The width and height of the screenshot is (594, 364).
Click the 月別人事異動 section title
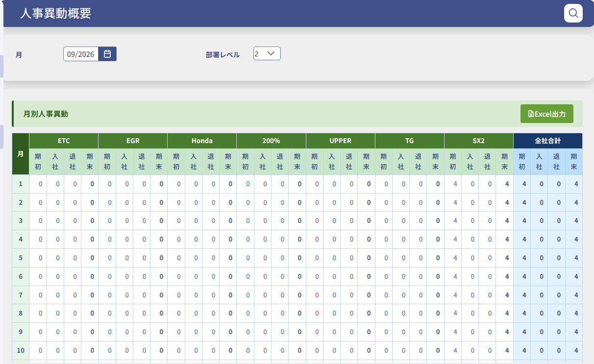click(46, 114)
